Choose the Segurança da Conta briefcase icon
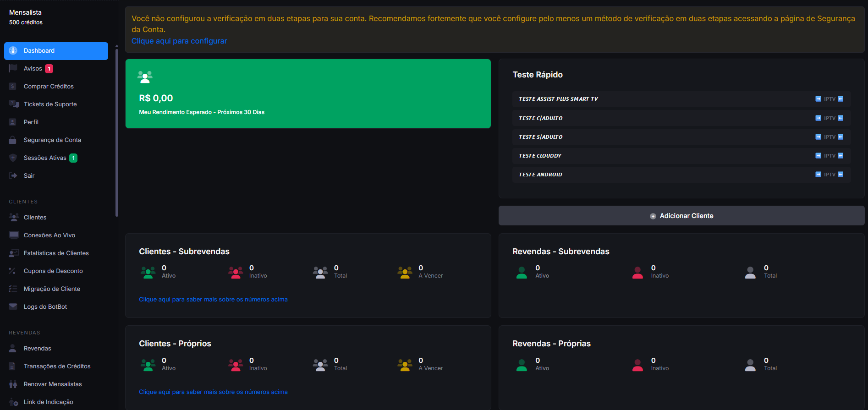The width and height of the screenshot is (868, 410). point(13,140)
